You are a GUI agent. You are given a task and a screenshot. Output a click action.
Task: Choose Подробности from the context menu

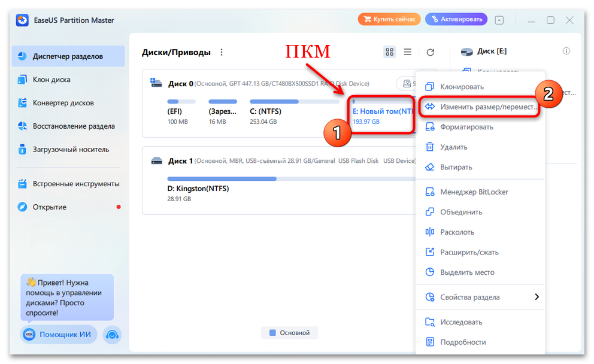480,342
